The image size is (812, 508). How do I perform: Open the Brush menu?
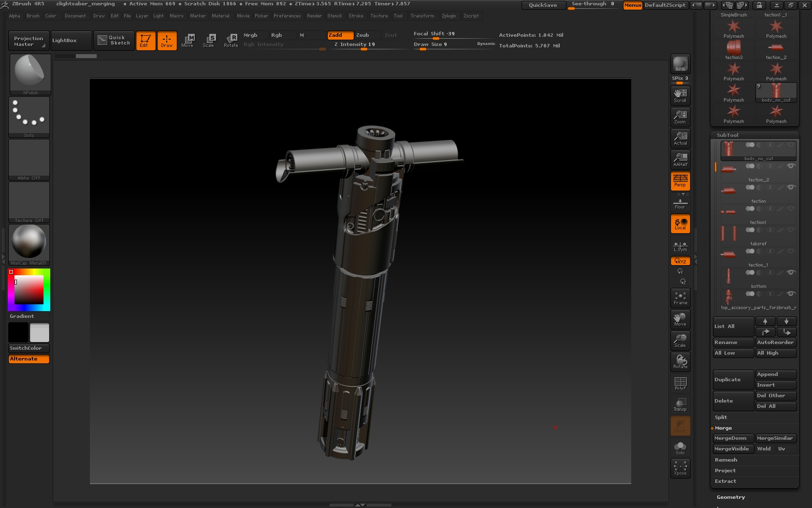pos(33,16)
